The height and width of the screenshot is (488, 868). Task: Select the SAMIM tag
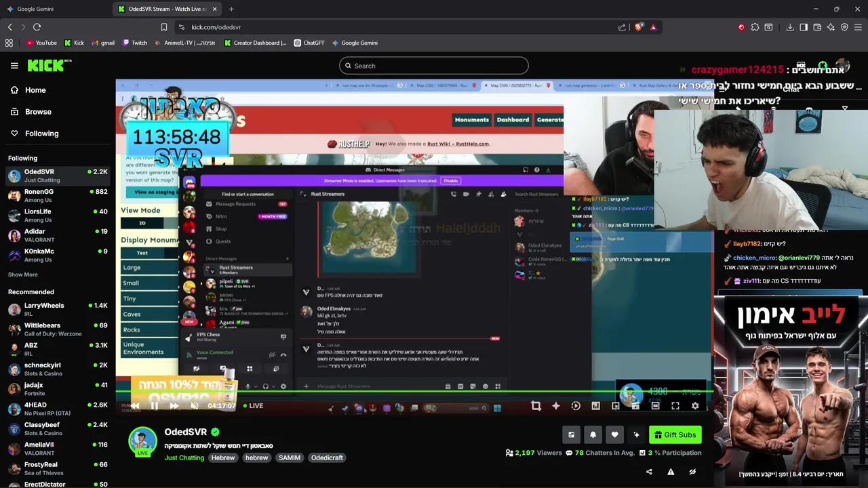(290, 457)
